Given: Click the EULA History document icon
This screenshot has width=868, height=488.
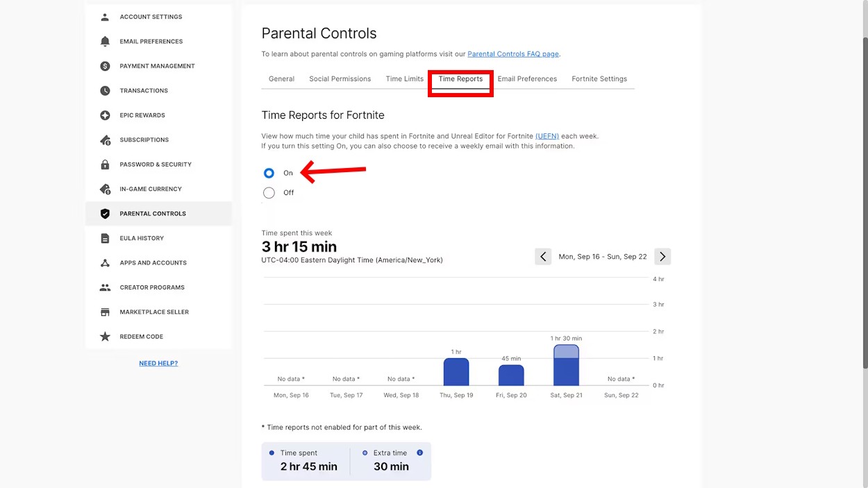Looking at the screenshot, I should tap(105, 238).
